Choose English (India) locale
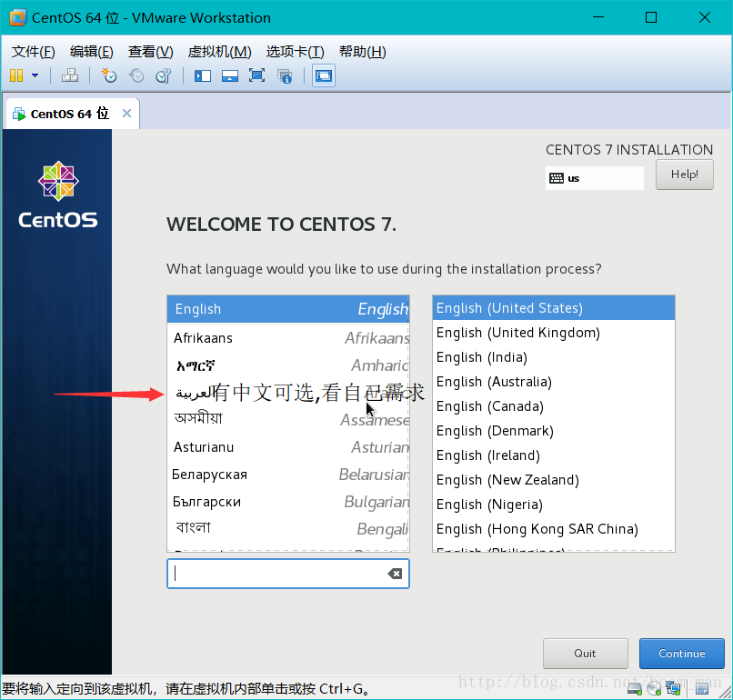The image size is (733, 700). pyautogui.click(x=554, y=357)
